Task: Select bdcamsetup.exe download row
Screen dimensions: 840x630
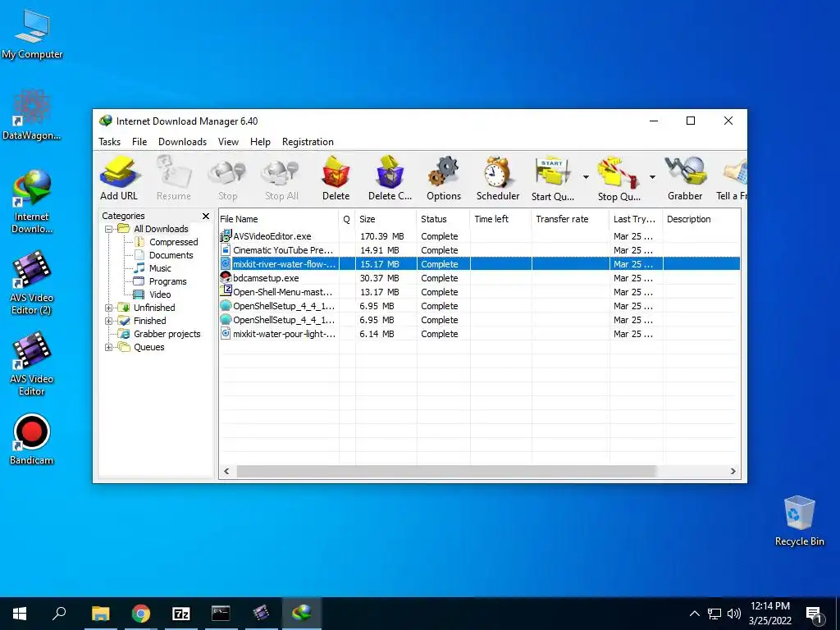Action: coord(479,278)
